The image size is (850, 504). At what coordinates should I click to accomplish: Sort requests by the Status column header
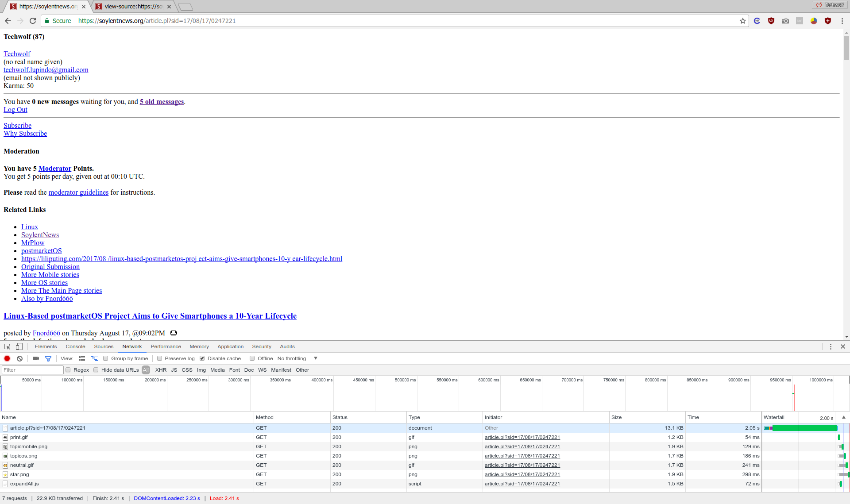(x=368, y=417)
